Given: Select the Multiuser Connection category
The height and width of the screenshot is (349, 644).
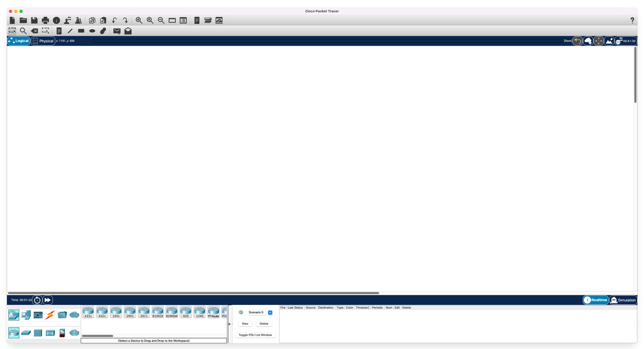Looking at the screenshot, I should [x=74, y=315].
